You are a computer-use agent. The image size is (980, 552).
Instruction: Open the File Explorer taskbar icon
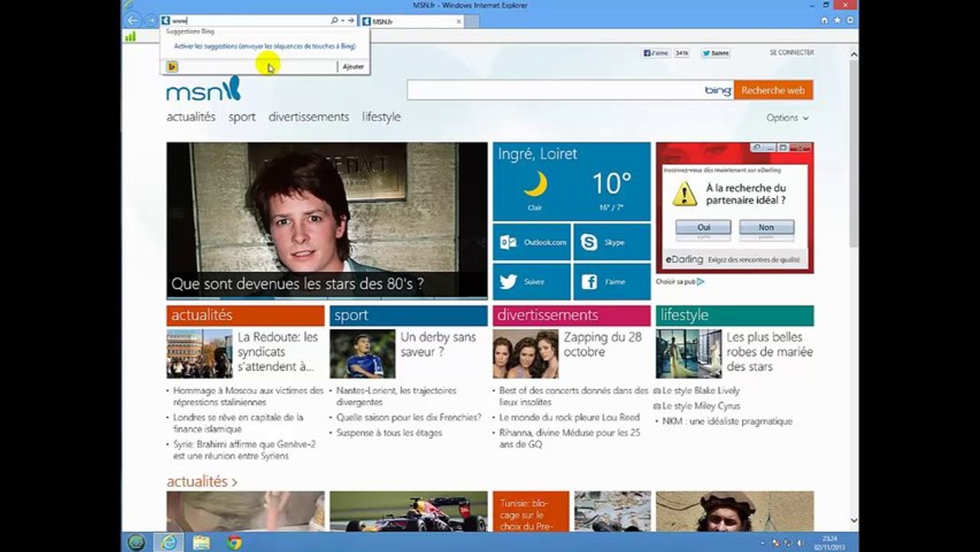click(x=202, y=542)
